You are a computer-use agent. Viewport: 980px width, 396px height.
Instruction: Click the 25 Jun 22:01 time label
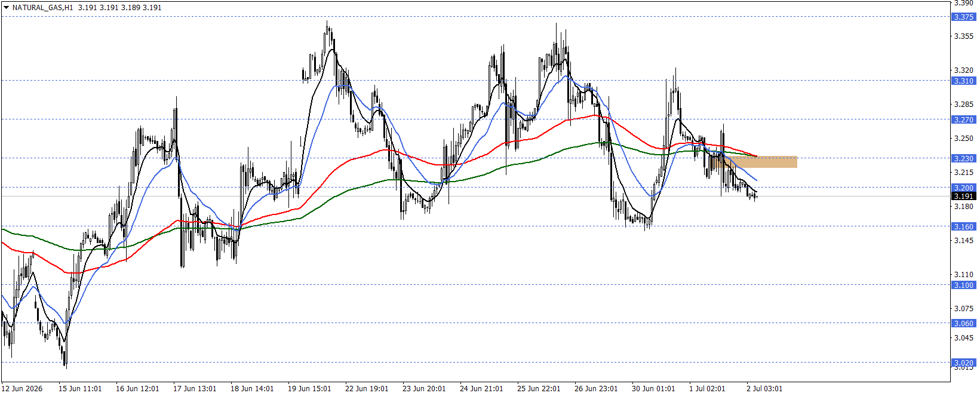pyautogui.click(x=539, y=388)
